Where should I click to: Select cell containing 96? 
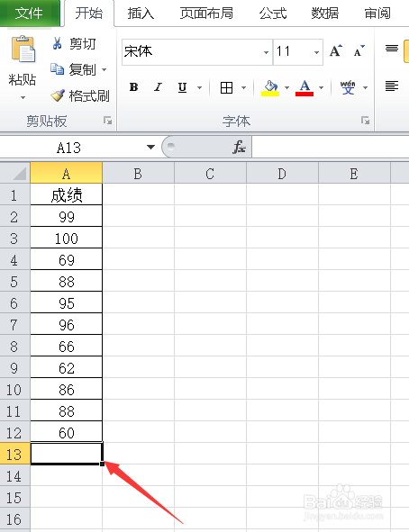point(66,324)
